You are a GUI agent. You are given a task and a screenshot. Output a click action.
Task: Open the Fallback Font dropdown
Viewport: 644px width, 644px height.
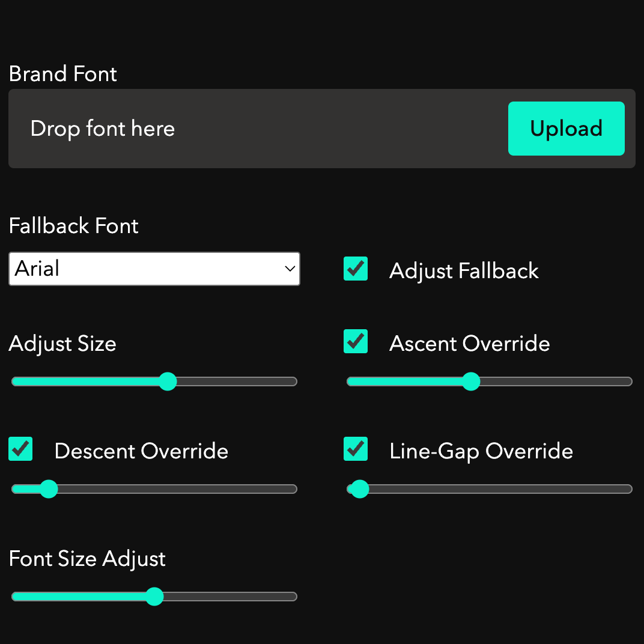click(154, 269)
